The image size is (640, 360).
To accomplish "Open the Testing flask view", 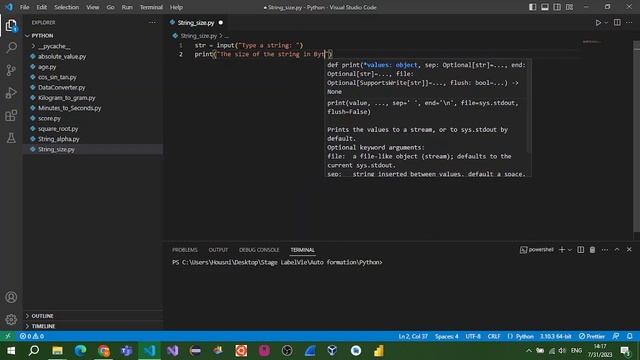I will 11,138.
